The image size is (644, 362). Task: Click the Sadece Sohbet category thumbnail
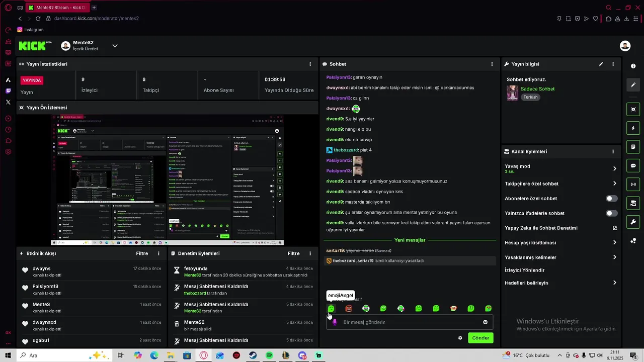(512, 93)
